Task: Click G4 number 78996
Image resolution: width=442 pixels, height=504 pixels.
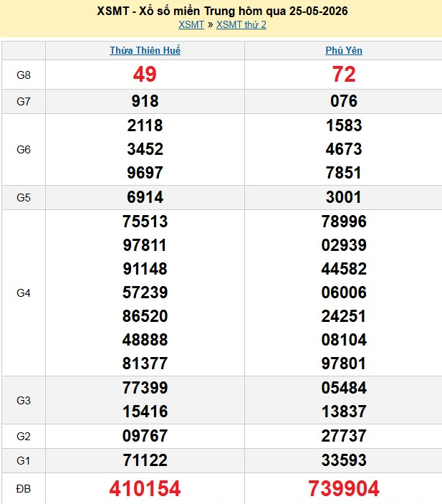Action: 344,222
